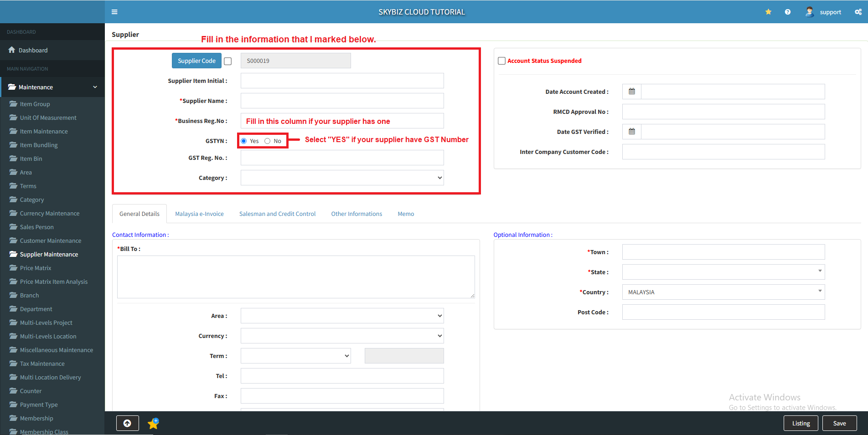The height and width of the screenshot is (435, 868).
Task: Click the calendar icon for Date Account Created
Action: [631, 92]
